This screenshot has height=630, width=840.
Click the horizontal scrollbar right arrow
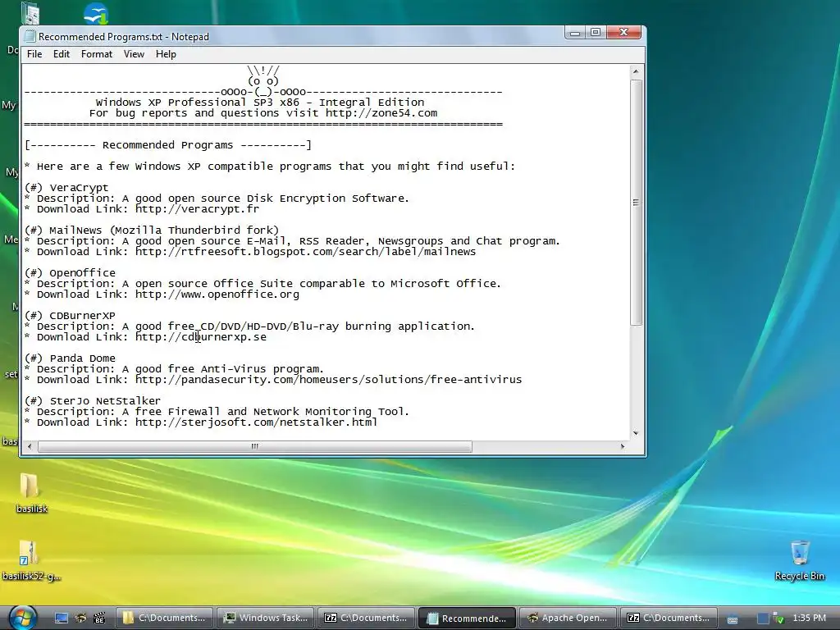(x=622, y=446)
